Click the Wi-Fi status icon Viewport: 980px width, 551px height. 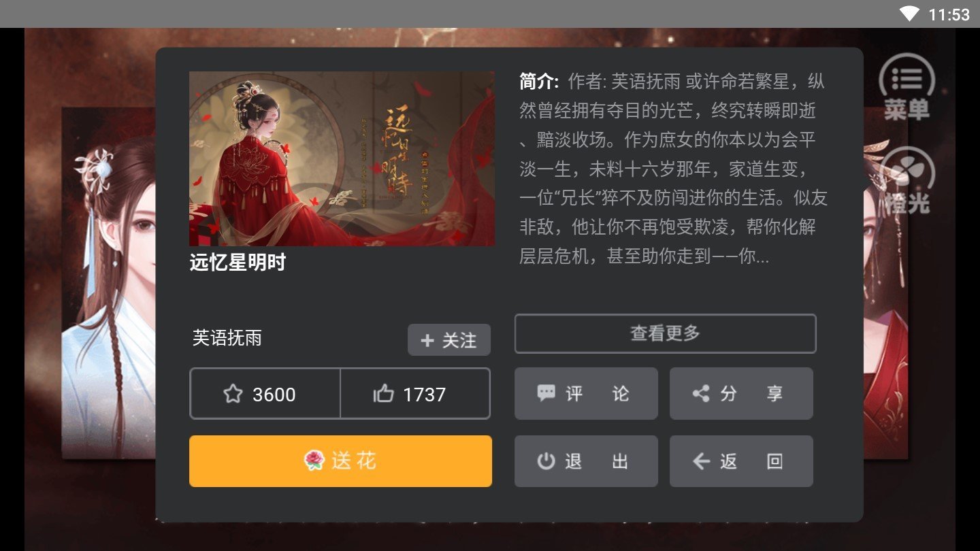(x=909, y=14)
